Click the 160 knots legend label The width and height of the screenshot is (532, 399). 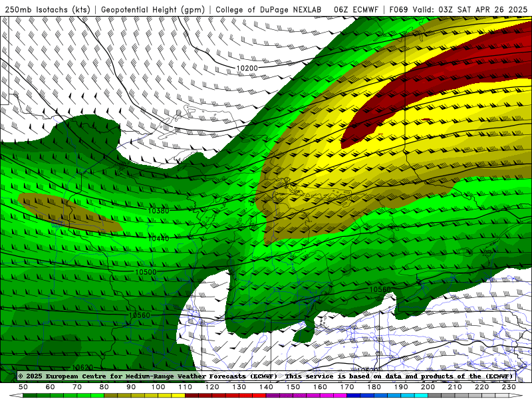[320, 387]
